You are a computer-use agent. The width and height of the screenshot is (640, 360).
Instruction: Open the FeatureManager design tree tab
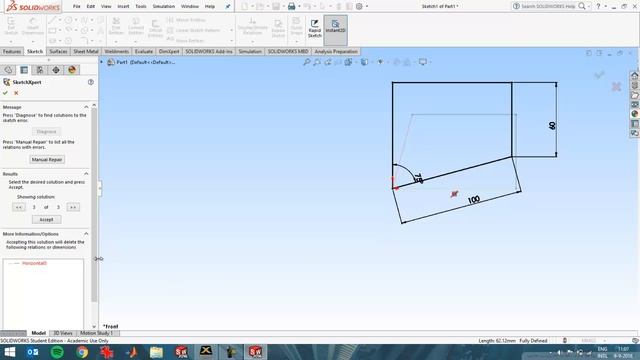[x=8, y=70]
